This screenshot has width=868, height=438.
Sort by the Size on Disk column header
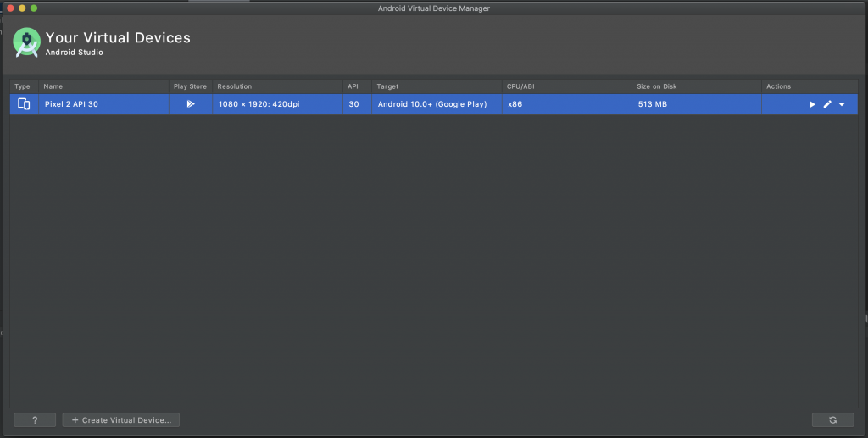click(x=697, y=86)
